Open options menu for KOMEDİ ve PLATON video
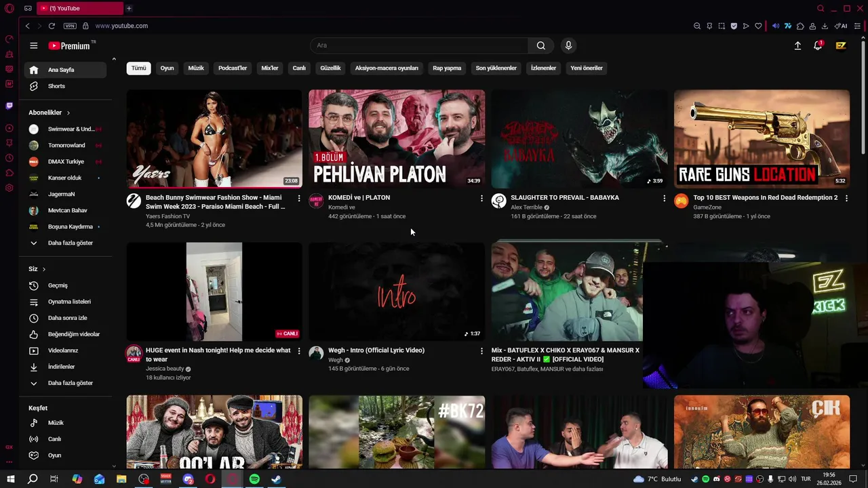 pyautogui.click(x=481, y=198)
